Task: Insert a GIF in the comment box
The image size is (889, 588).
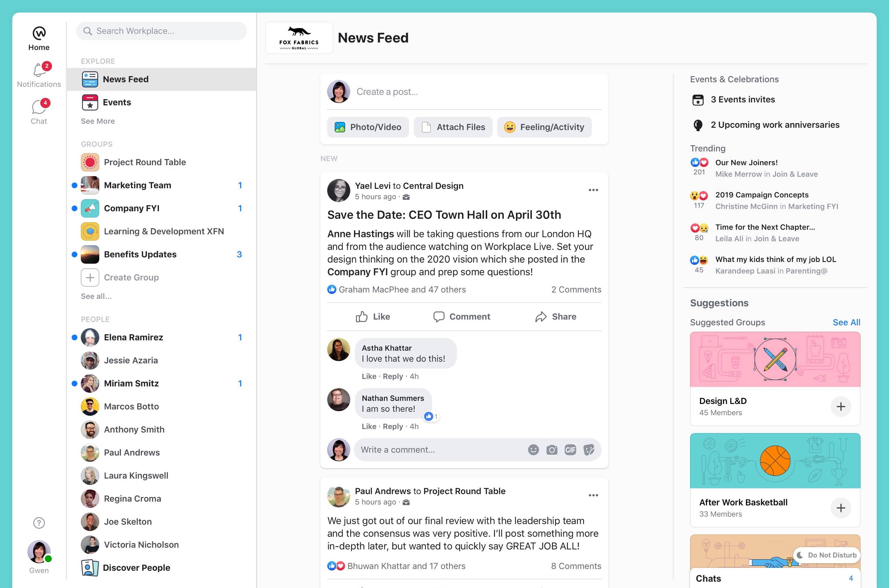Action: pos(570,450)
